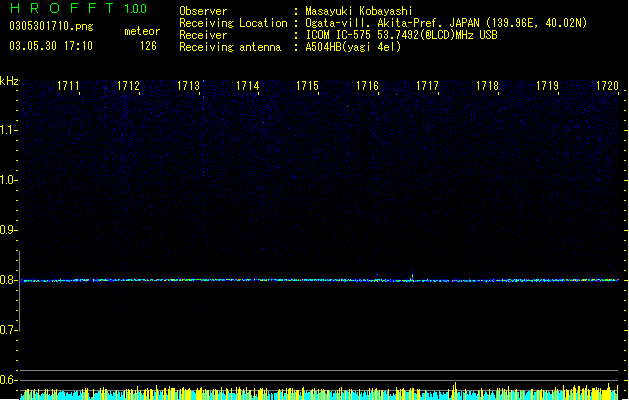
Task: Click the 1714 time axis label
Action: pos(248,86)
